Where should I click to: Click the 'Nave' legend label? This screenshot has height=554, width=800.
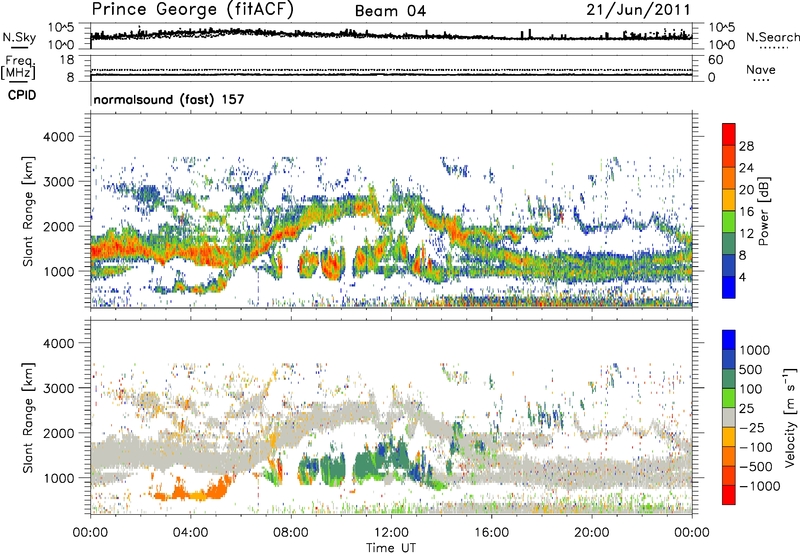pyautogui.click(x=761, y=69)
